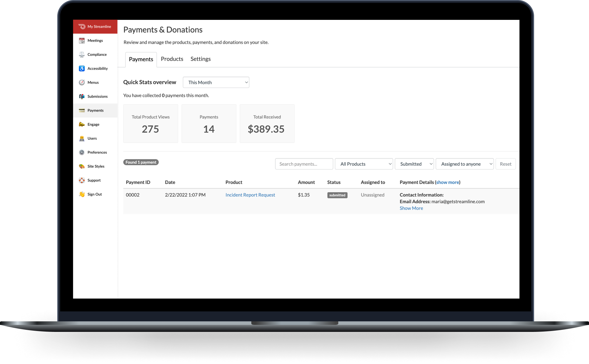Select the Menus compass icon
Image resolution: width=589 pixels, height=364 pixels.
point(82,82)
